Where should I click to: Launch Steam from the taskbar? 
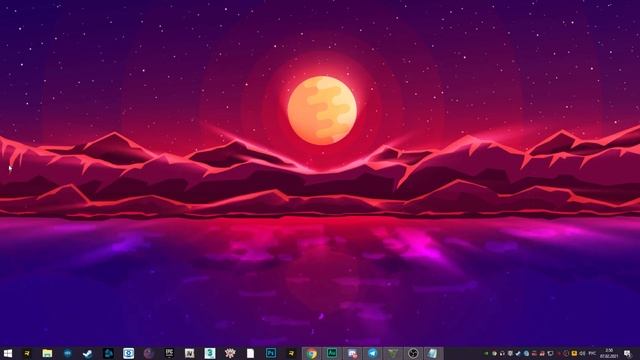(88, 353)
